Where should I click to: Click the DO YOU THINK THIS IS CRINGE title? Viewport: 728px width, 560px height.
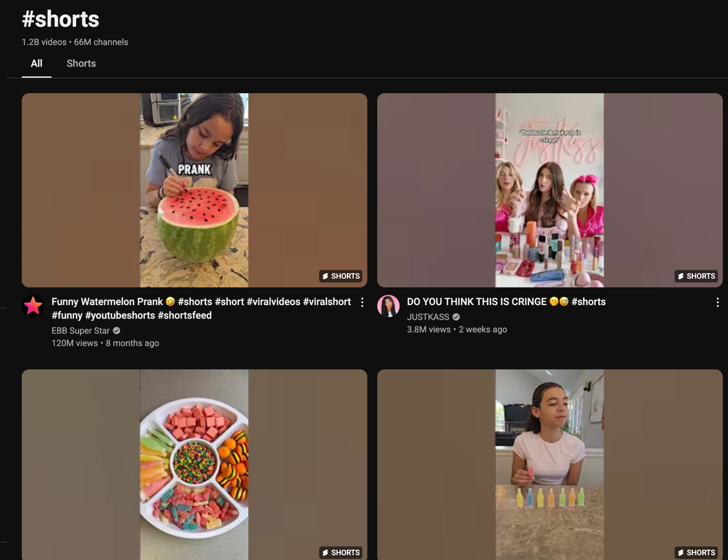[x=506, y=302]
